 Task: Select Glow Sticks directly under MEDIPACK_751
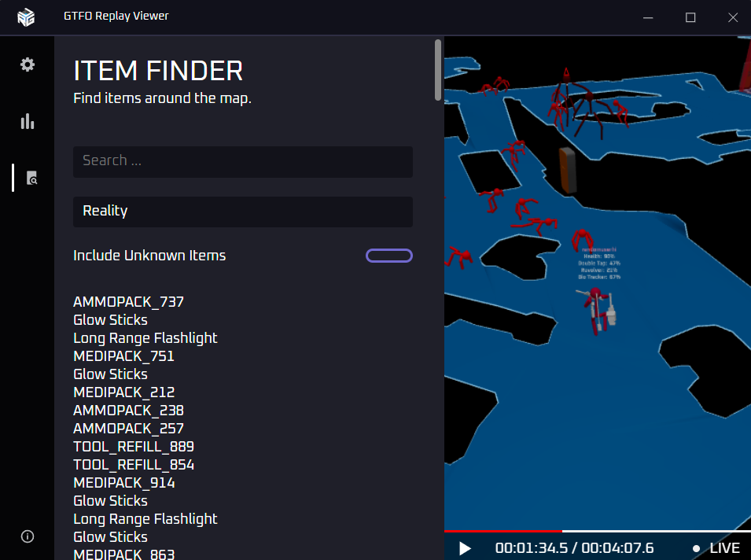point(110,374)
